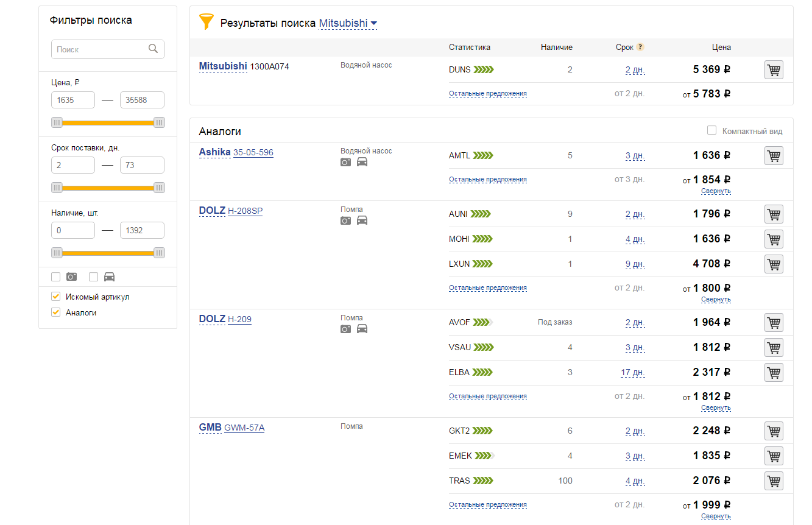Click the maximum delivery days field 73
This screenshot has height=525, width=812.
click(142, 165)
